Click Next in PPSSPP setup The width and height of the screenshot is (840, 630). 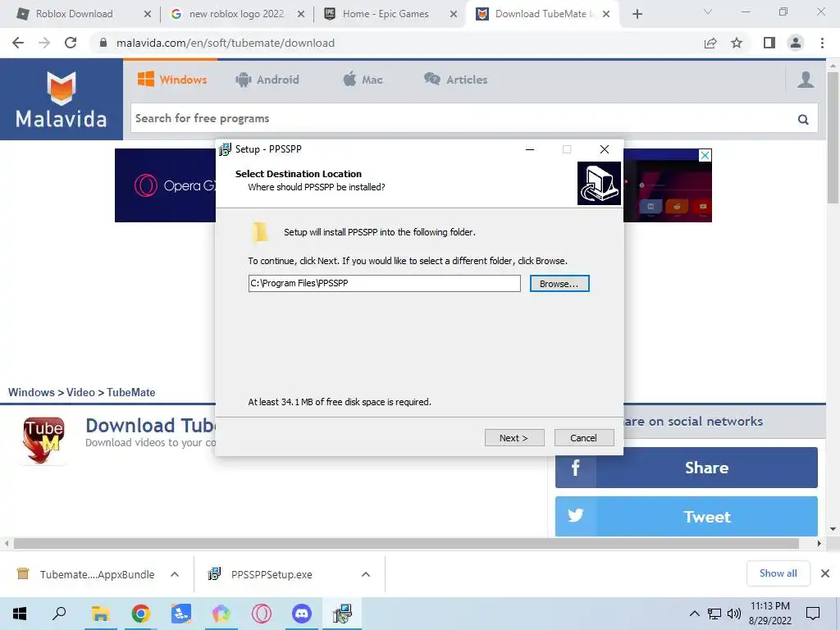(x=514, y=438)
